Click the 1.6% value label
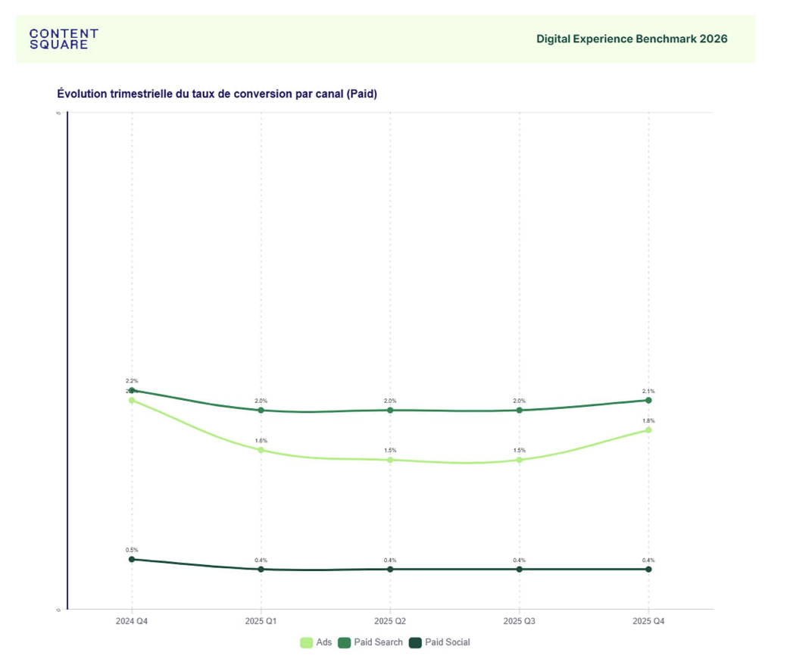 261,441
